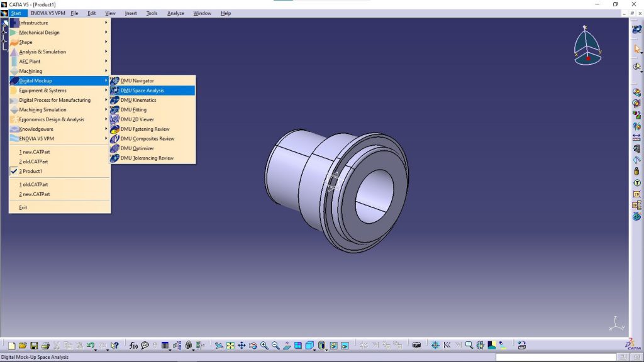Select the Pan tool
644x362 pixels.
tap(241, 346)
